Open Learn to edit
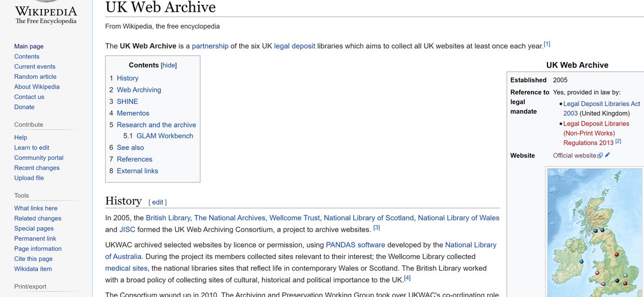 click(x=32, y=148)
